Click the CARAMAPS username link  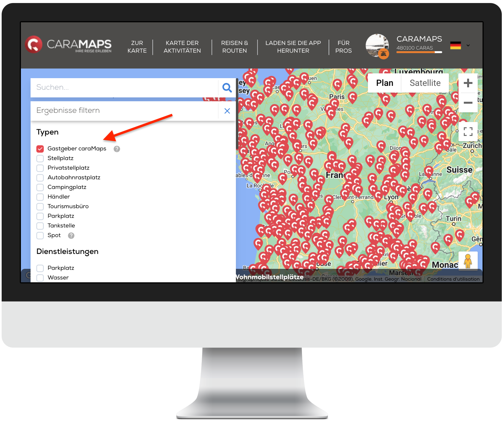(419, 39)
